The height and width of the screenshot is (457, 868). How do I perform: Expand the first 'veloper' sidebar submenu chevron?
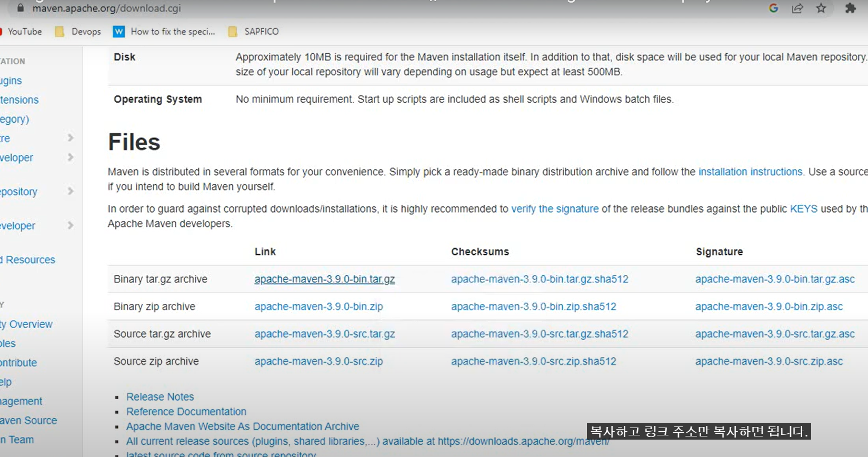pos(71,157)
